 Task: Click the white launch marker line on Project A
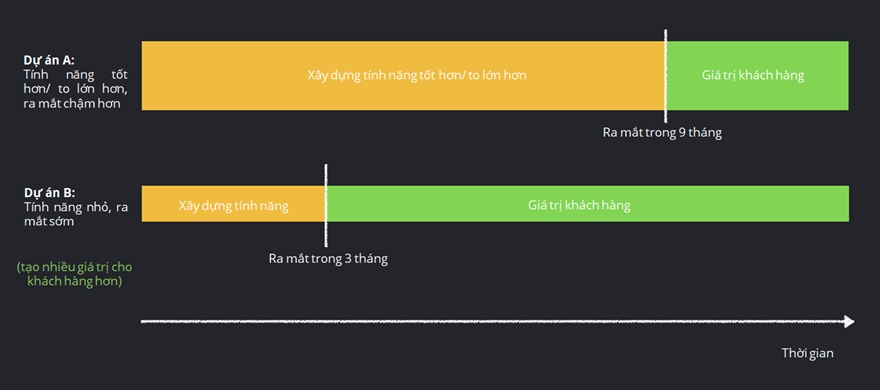point(666,76)
